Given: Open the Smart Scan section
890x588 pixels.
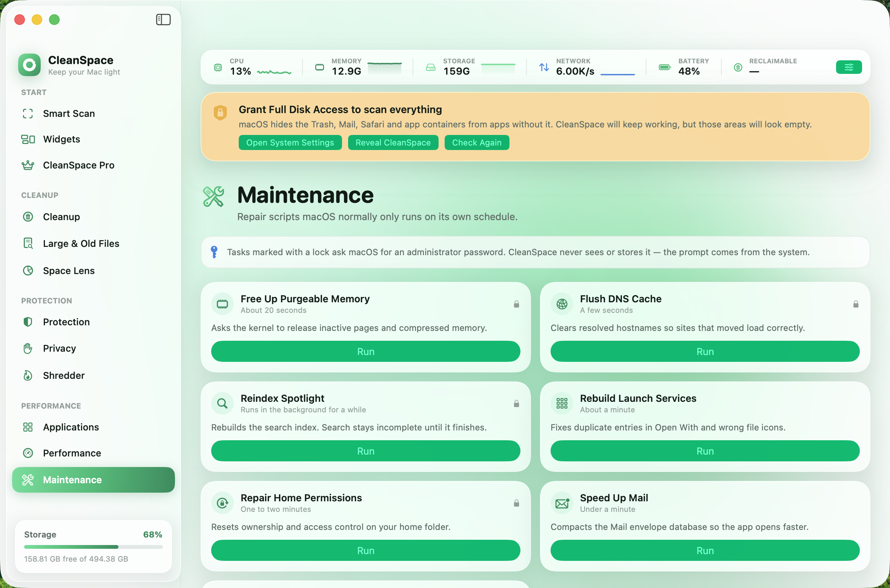Looking at the screenshot, I should (x=94, y=113).
